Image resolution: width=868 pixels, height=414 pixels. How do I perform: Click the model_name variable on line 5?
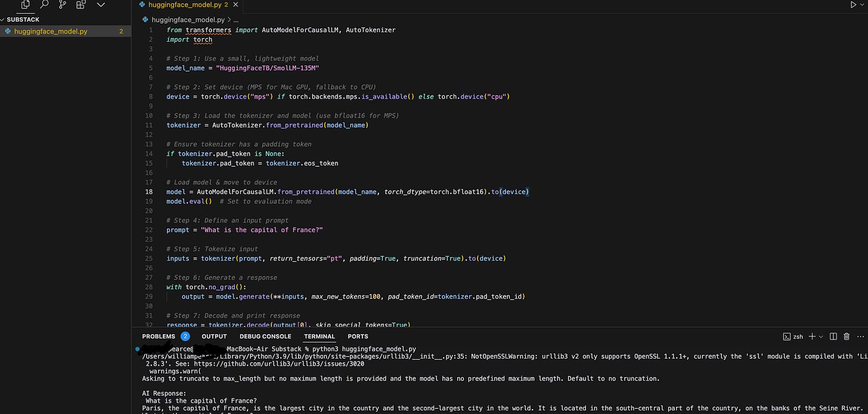[x=185, y=68]
